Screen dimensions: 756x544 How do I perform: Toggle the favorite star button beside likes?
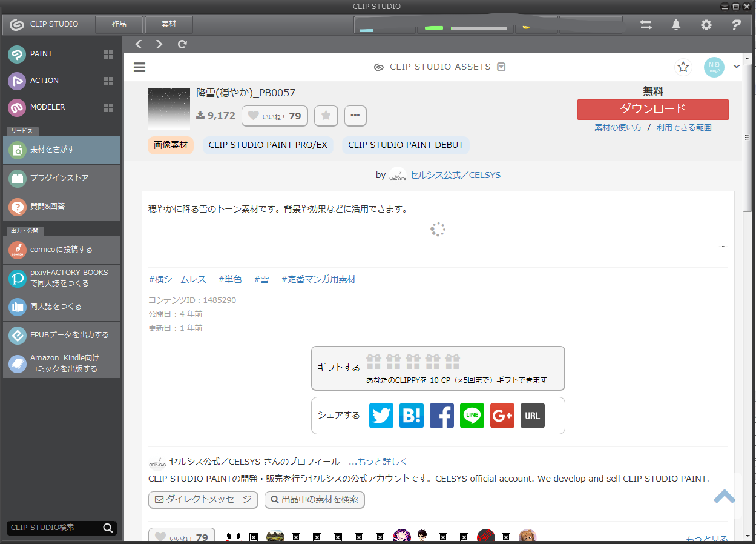pos(326,116)
